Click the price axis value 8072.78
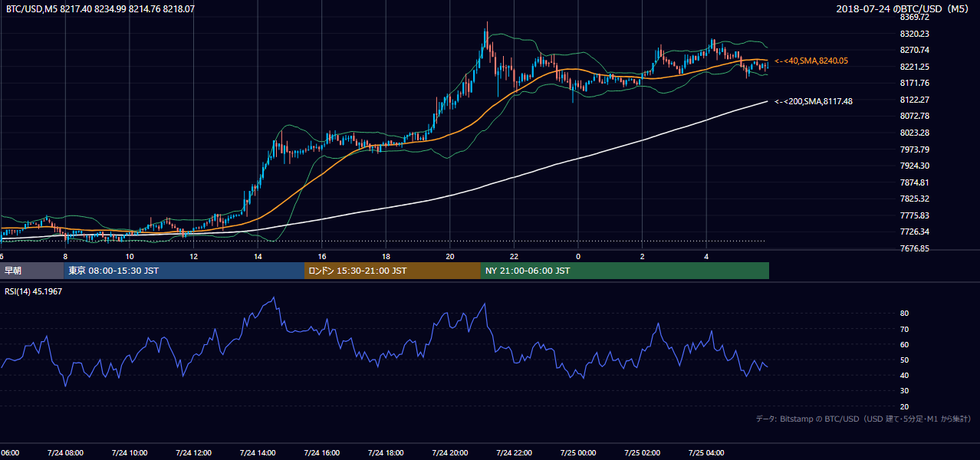The width and height of the screenshot is (980, 460). click(914, 116)
